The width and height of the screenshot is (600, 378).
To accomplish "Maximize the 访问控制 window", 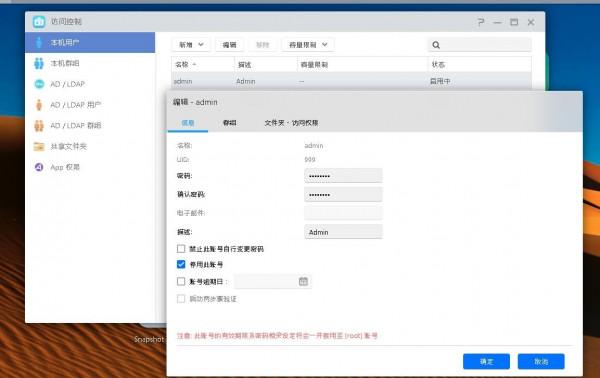I will click(x=514, y=22).
